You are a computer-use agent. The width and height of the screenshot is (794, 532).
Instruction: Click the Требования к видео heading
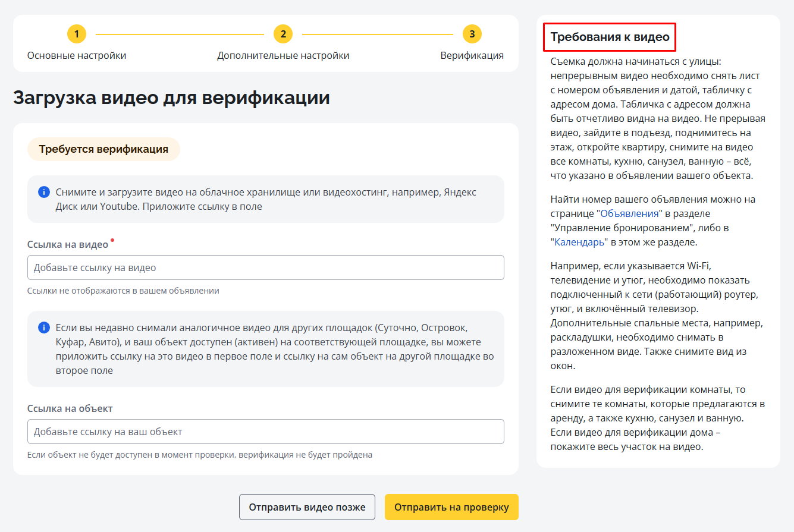[610, 37]
